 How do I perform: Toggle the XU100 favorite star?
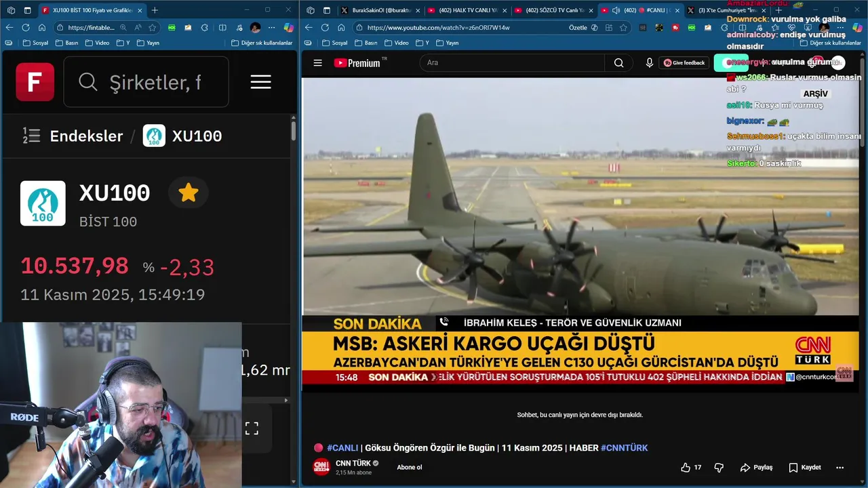[188, 193]
